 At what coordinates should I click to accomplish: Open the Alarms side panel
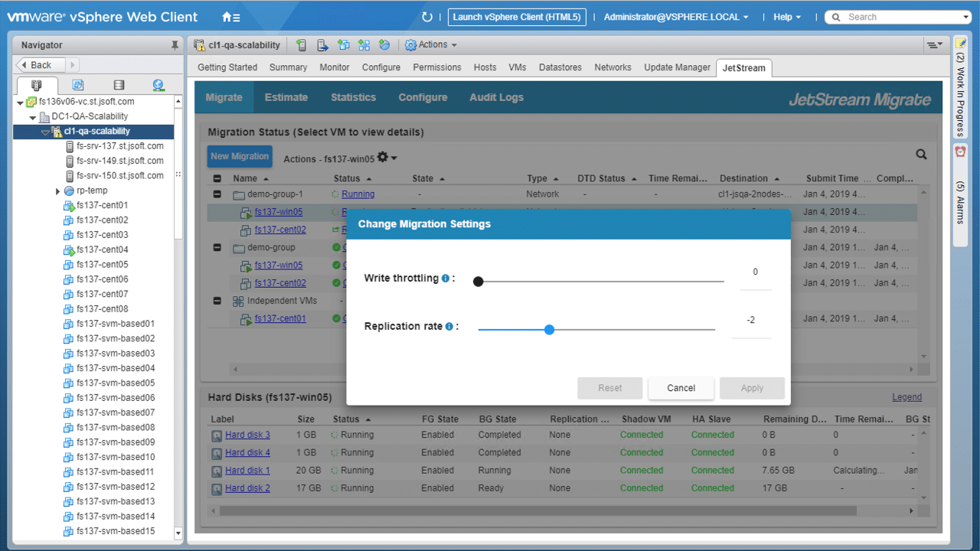point(960,194)
